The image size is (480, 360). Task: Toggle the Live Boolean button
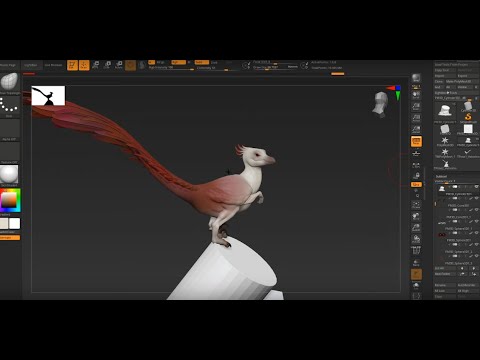point(53,65)
